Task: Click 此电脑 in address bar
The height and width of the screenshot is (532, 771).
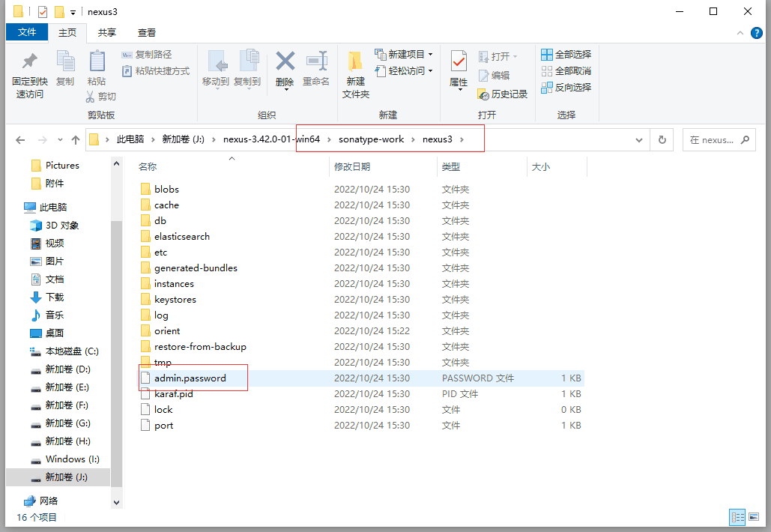Action: [x=130, y=139]
